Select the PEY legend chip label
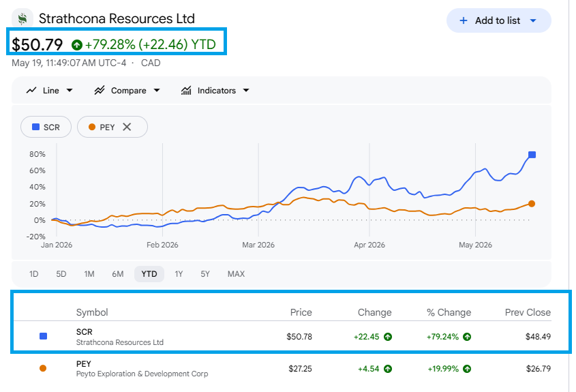 point(107,127)
